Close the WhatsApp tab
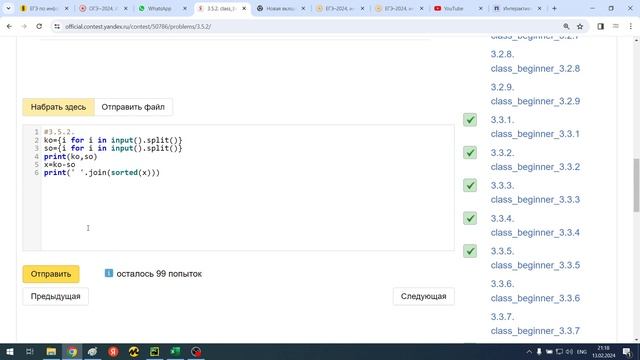This screenshot has height=360, width=640. click(x=184, y=9)
